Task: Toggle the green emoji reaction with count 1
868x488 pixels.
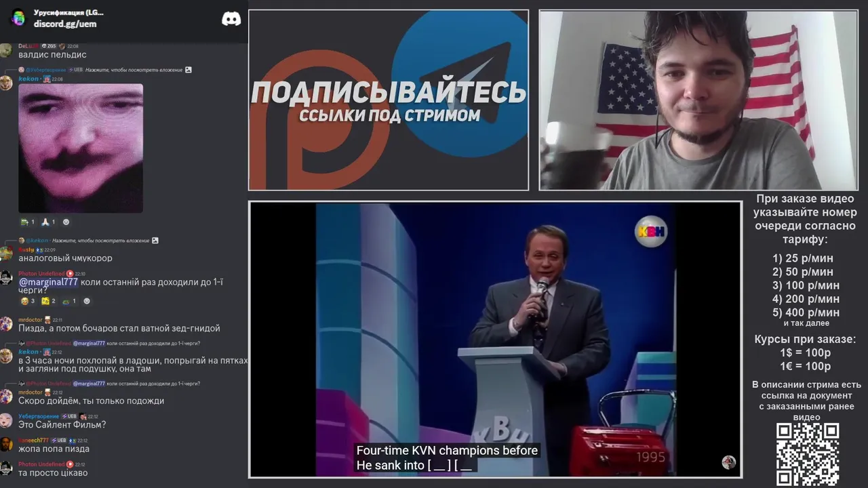Action: pyautogui.click(x=69, y=301)
